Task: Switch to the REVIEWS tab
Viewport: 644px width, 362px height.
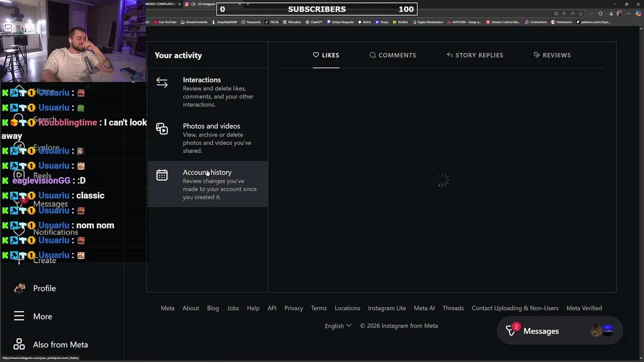Action: point(552,55)
